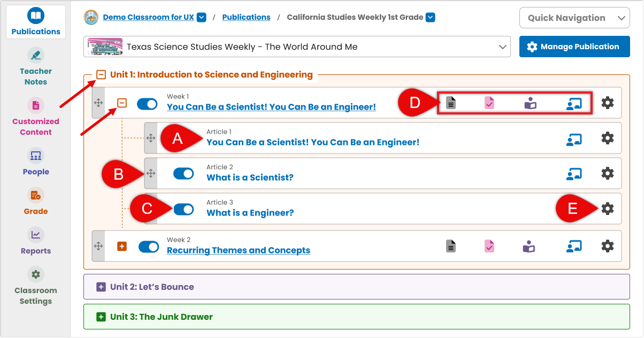Open Classroom Settings in the sidebar
The image size is (644, 338).
click(x=36, y=286)
